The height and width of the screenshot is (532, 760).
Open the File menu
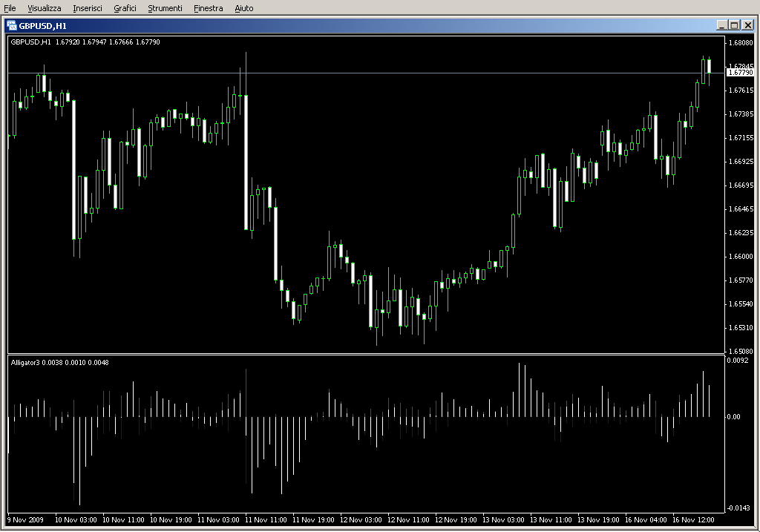[10, 8]
